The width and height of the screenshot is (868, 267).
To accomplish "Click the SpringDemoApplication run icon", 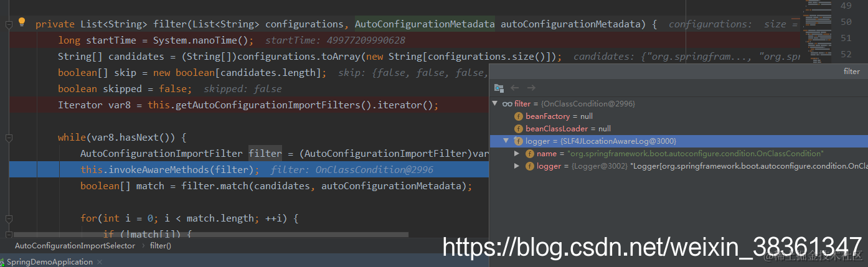I will click(x=2, y=262).
